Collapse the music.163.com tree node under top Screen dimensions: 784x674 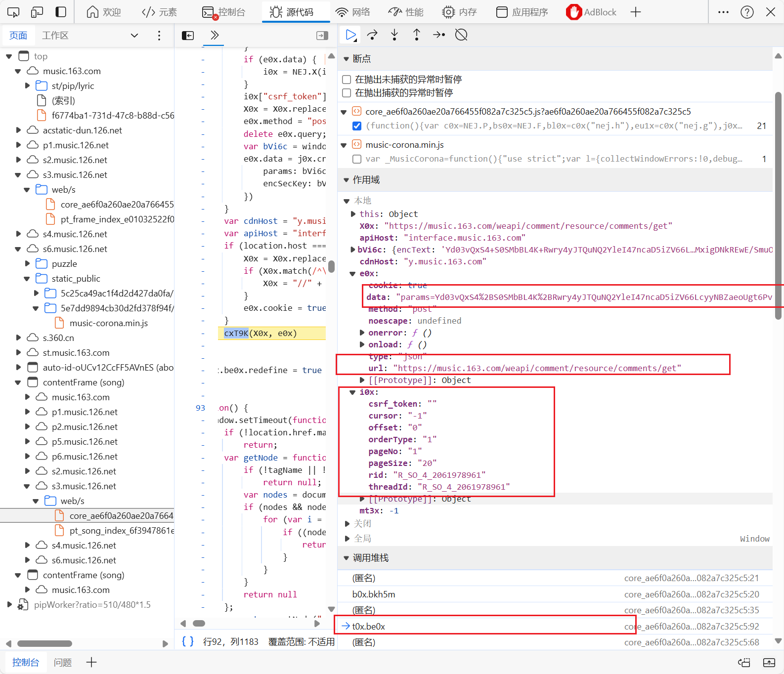point(18,71)
